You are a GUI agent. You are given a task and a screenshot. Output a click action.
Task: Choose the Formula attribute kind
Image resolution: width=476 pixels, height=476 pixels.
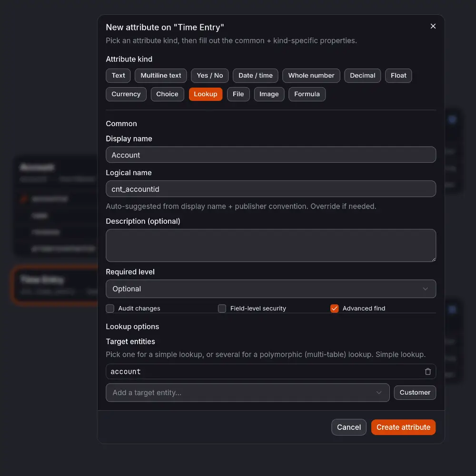(x=307, y=94)
